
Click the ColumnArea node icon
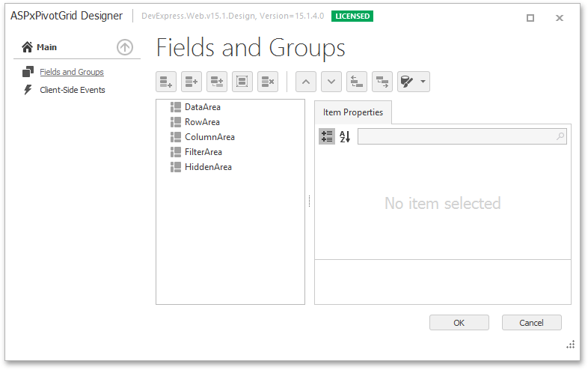tap(176, 137)
